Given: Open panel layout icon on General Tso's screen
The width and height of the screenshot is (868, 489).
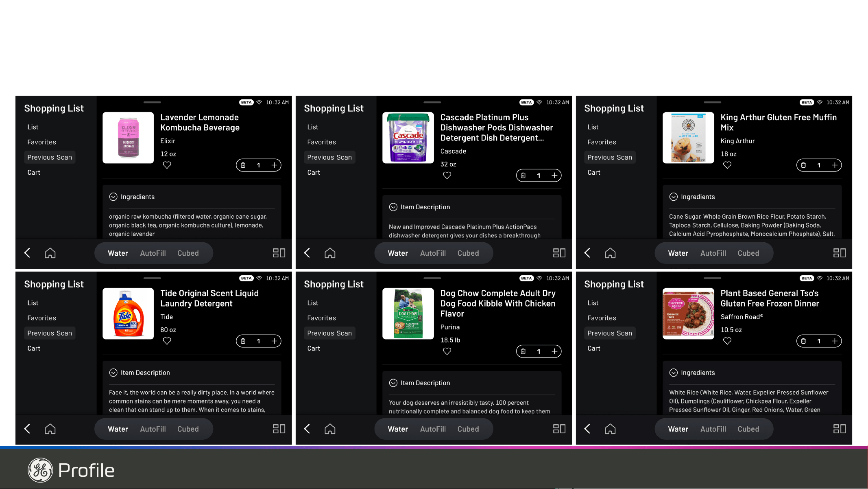Looking at the screenshot, I should (x=840, y=429).
